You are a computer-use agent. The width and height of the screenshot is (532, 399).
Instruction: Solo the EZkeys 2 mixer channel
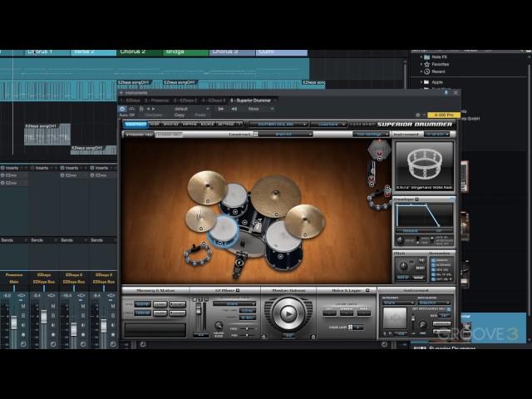click(83, 316)
